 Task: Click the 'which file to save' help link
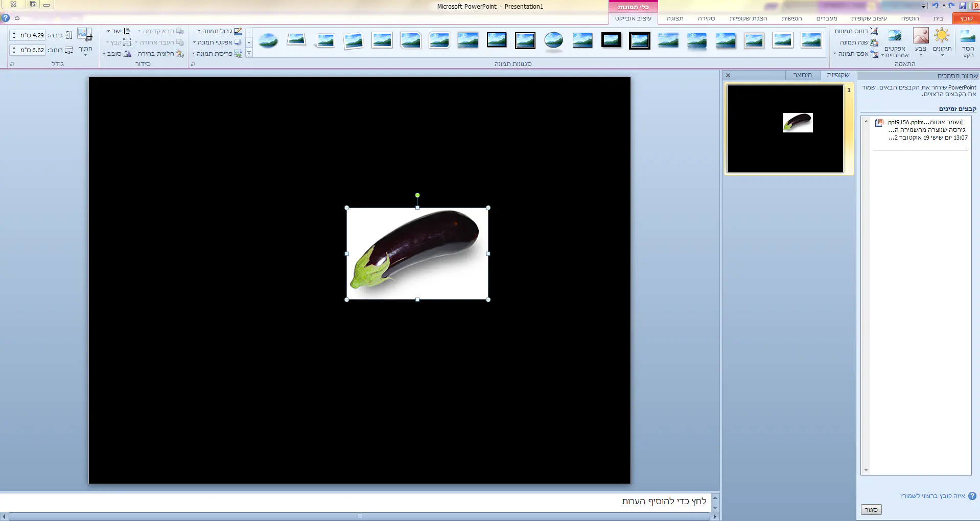pos(932,496)
